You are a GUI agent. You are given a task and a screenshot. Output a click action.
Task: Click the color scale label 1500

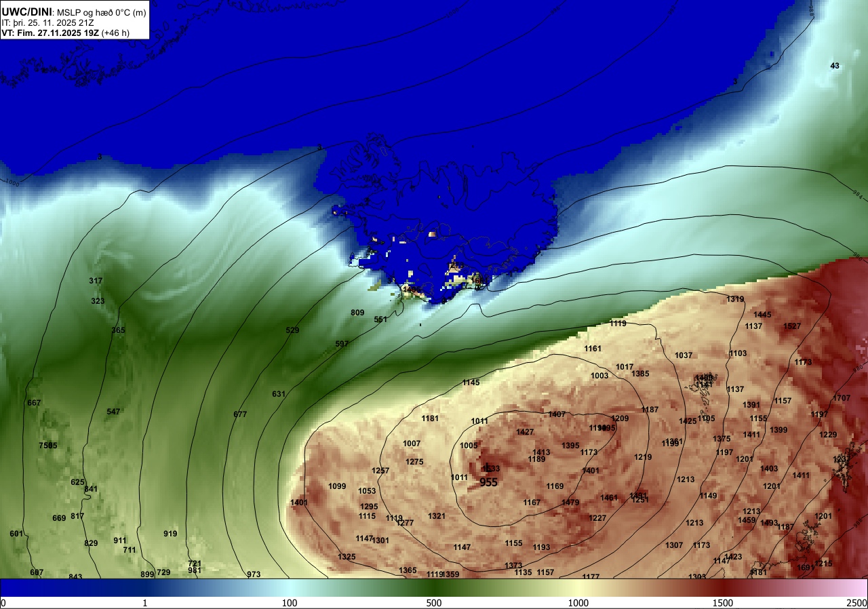click(x=723, y=603)
